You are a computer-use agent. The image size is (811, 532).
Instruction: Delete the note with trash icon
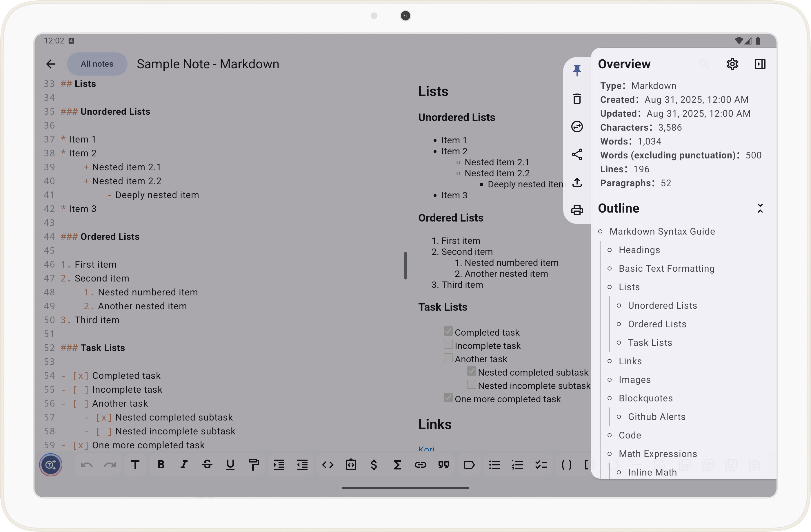577,99
